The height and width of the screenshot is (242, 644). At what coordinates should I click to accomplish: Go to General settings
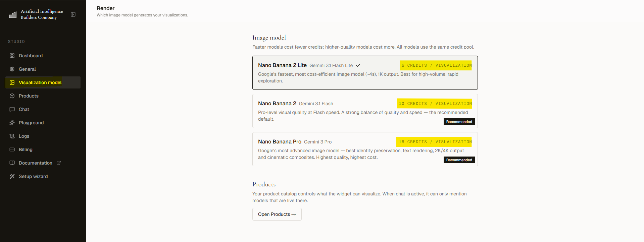pos(43,69)
